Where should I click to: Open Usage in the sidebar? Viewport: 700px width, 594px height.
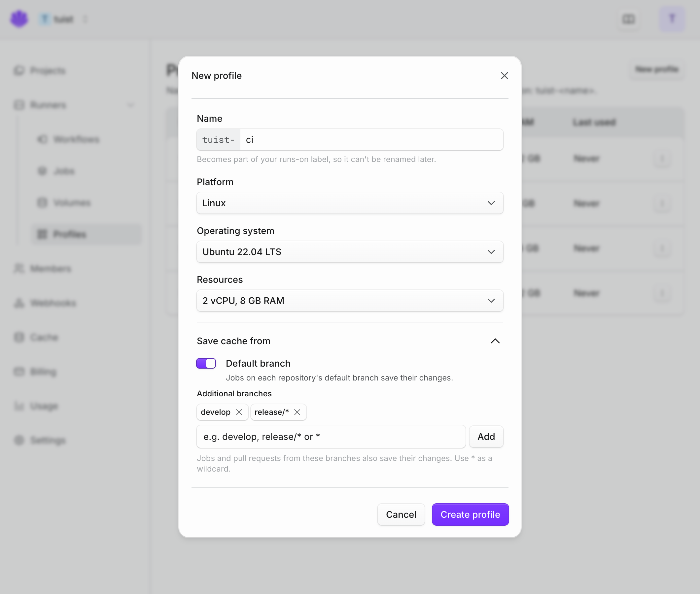point(36,406)
